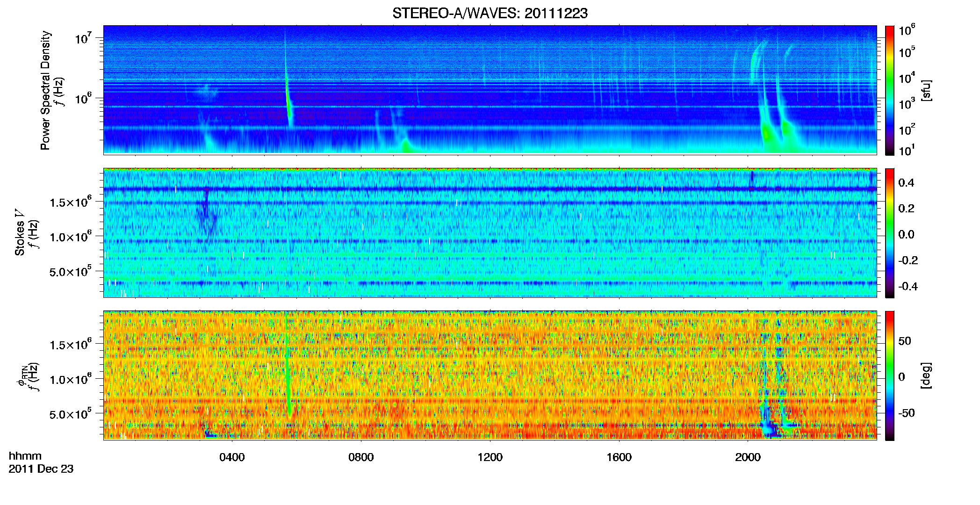Click the 10^1 label on the sfu color bar
The height and width of the screenshot is (505, 980).
pyautogui.click(x=907, y=150)
